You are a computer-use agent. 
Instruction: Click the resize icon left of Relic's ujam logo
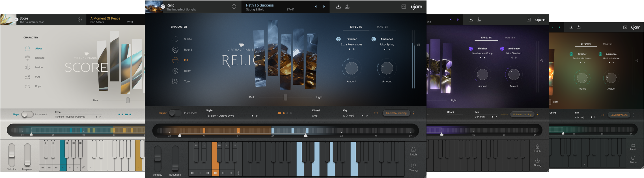(404, 6)
